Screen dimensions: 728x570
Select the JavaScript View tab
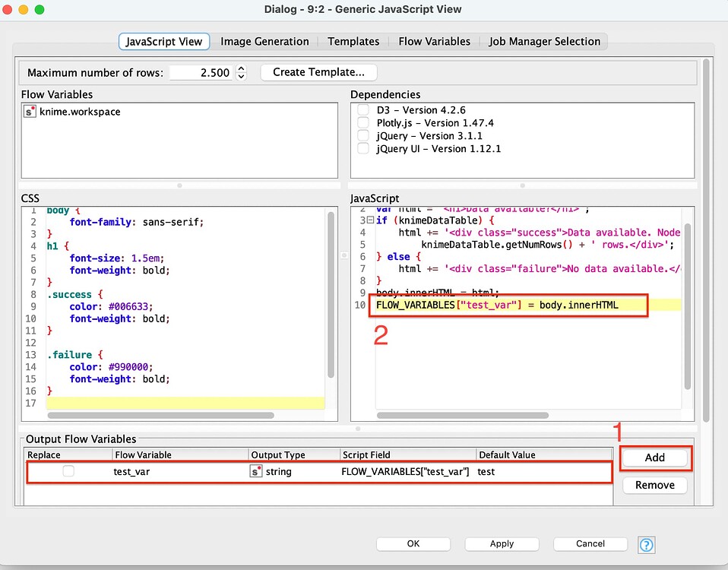[x=164, y=41]
